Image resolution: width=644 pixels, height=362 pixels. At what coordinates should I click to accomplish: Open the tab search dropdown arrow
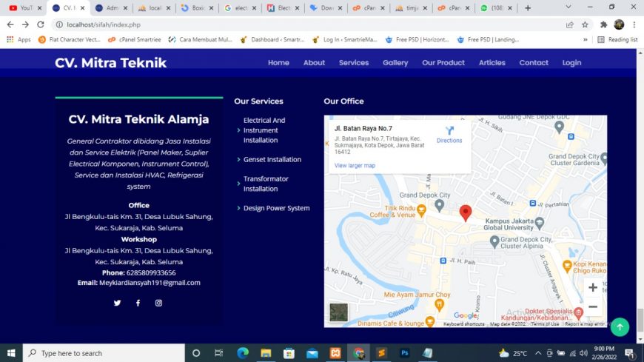tap(568, 7)
